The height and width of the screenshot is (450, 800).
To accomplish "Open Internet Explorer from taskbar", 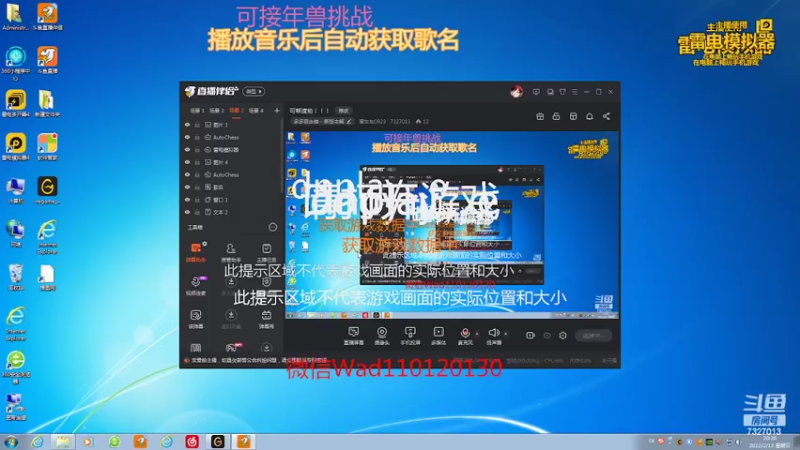I will [x=37, y=442].
